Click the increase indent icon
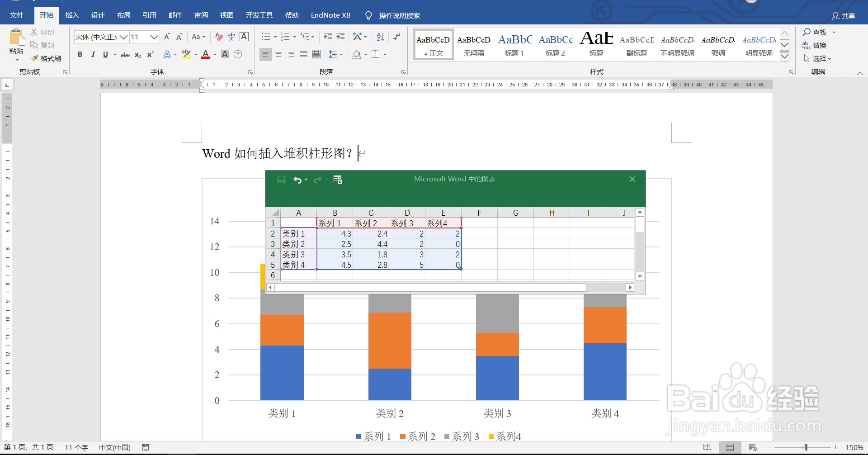The height and width of the screenshot is (455, 868). tap(340, 37)
